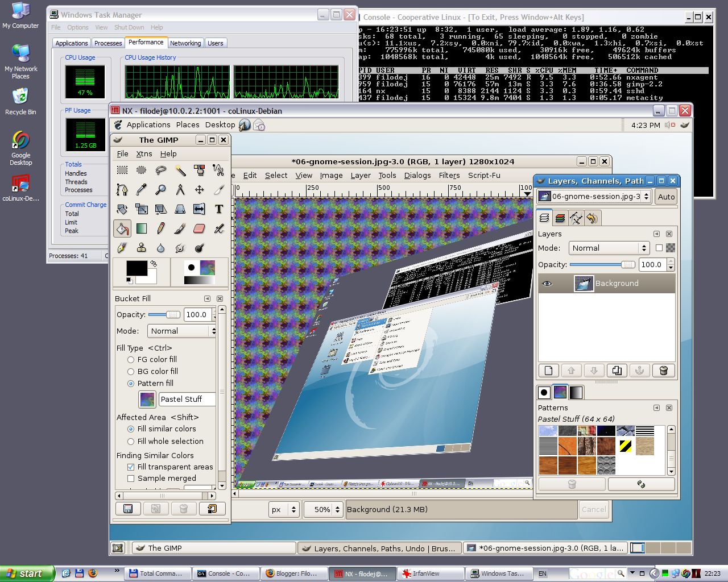Select the Shear tool

click(x=161, y=209)
